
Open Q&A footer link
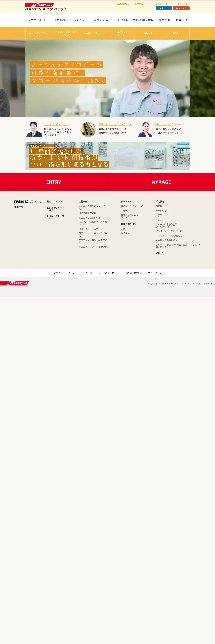click(x=158, y=220)
